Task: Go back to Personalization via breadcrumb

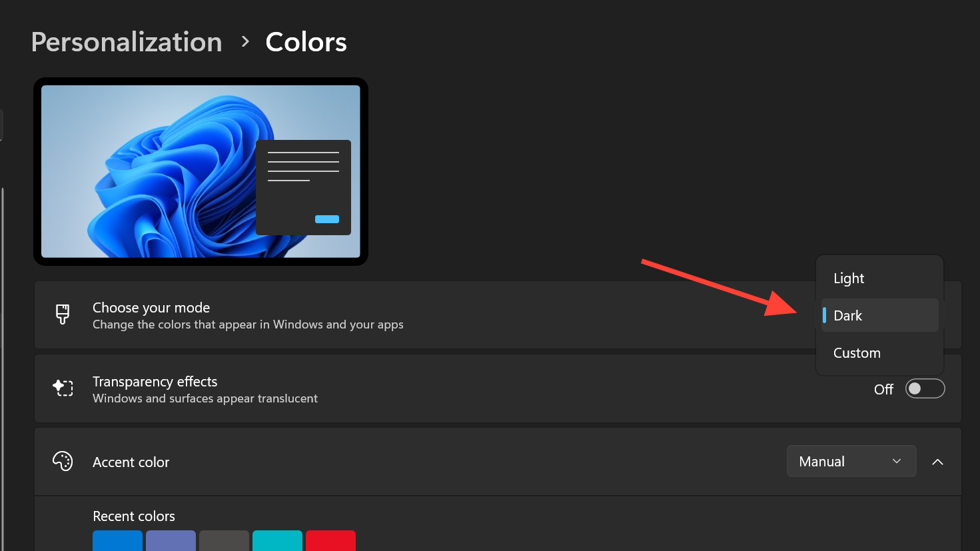Action: (127, 42)
